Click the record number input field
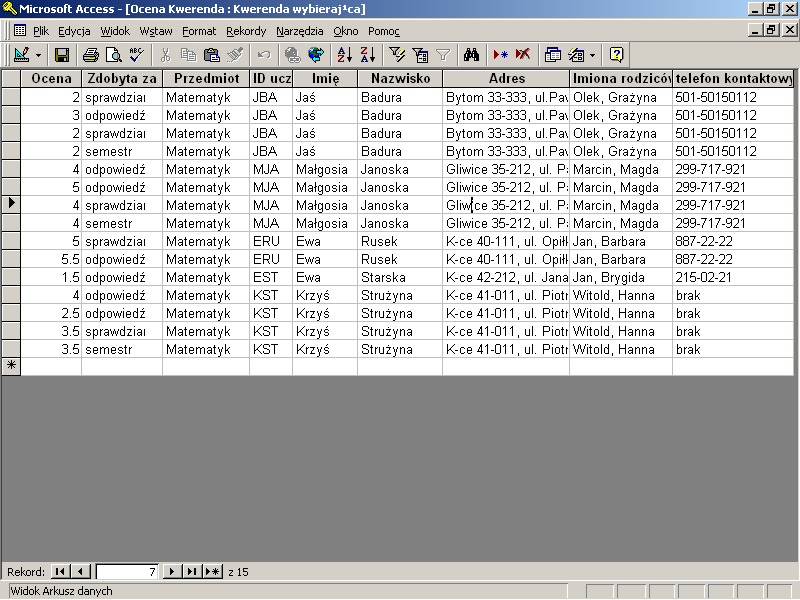The width and height of the screenshot is (800, 600). [127, 572]
